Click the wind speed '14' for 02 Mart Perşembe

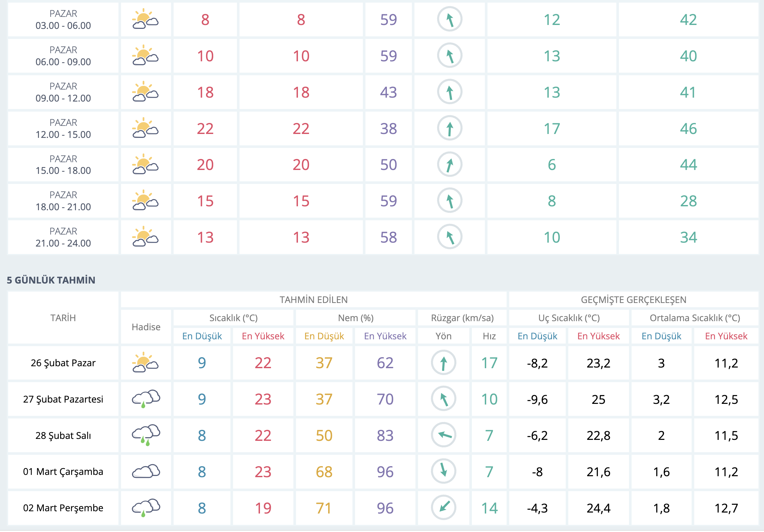point(489,508)
